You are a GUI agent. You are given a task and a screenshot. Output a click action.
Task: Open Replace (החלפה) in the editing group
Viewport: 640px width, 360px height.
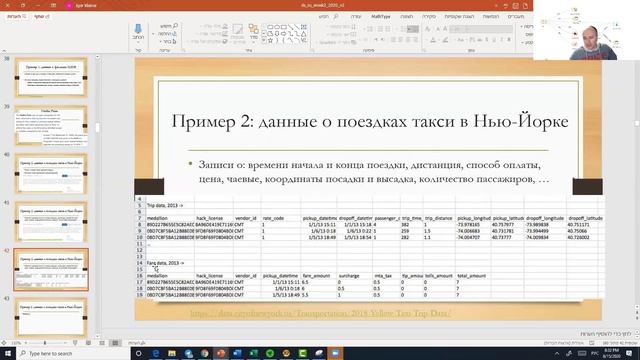(x=168, y=33)
